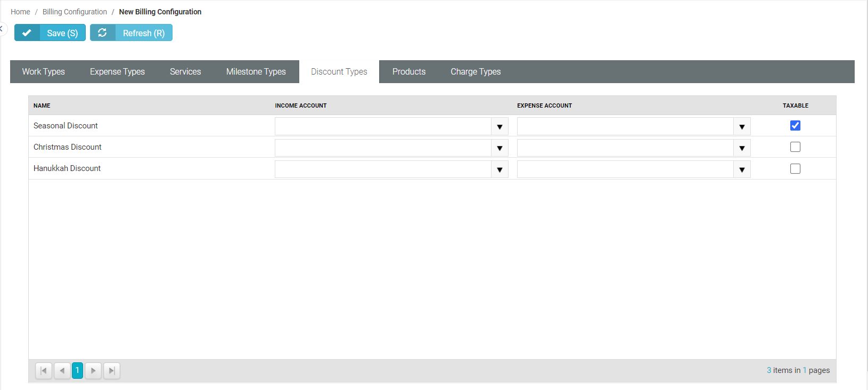Viewport: 868px width, 390px height.
Task: Select page 1 in pager
Action: click(77, 371)
